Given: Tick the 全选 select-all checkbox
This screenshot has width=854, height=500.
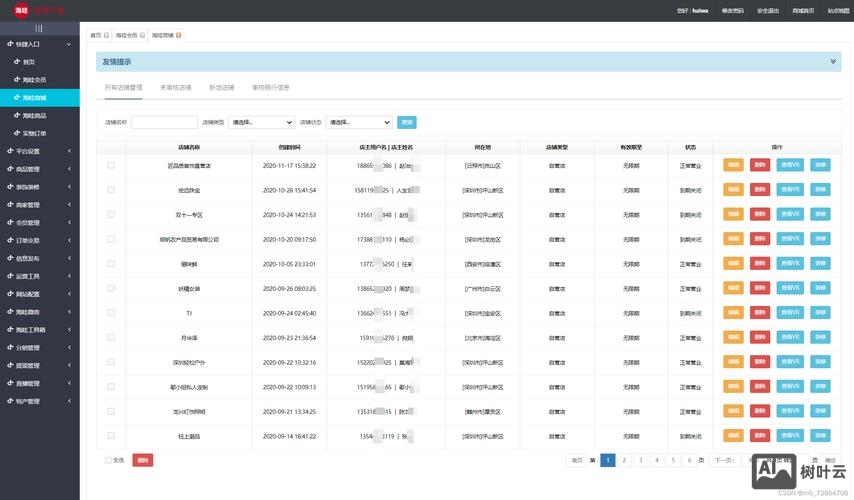Looking at the screenshot, I should point(109,460).
